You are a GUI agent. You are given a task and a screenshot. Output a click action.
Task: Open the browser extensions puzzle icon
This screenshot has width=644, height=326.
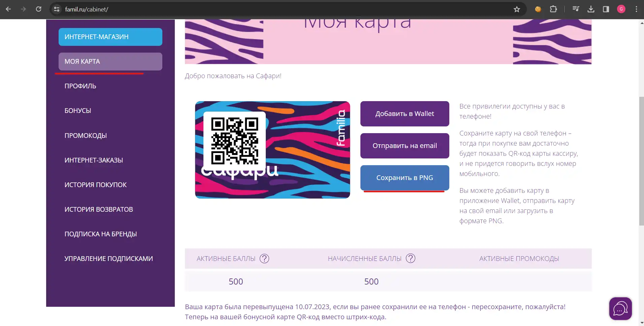pos(553,9)
